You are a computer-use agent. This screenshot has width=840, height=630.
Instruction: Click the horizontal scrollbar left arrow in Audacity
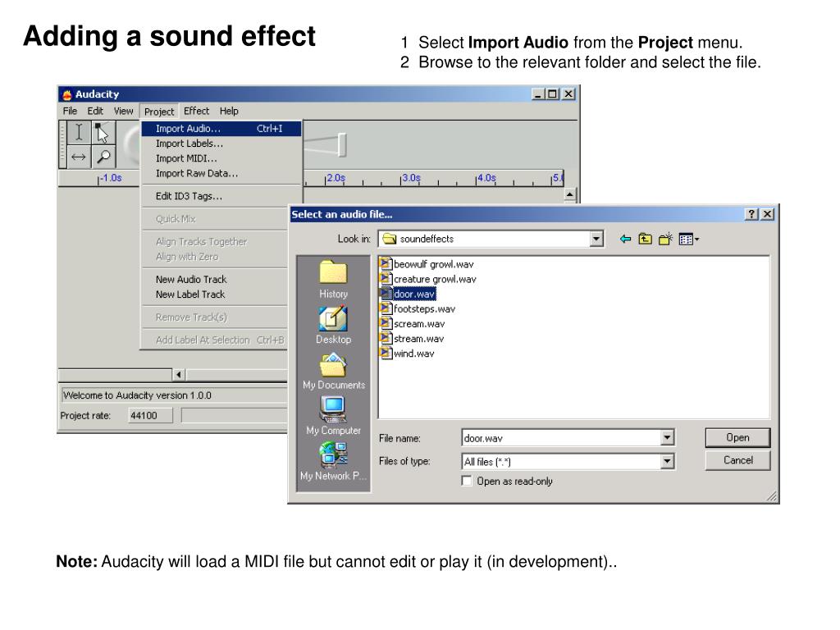pyautogui.click(x=179, y=374)
